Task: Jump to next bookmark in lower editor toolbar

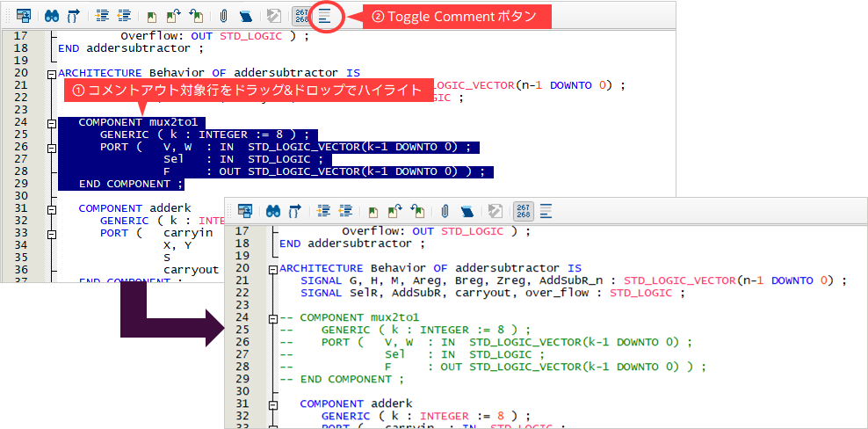Action: [x=395, y=211]
